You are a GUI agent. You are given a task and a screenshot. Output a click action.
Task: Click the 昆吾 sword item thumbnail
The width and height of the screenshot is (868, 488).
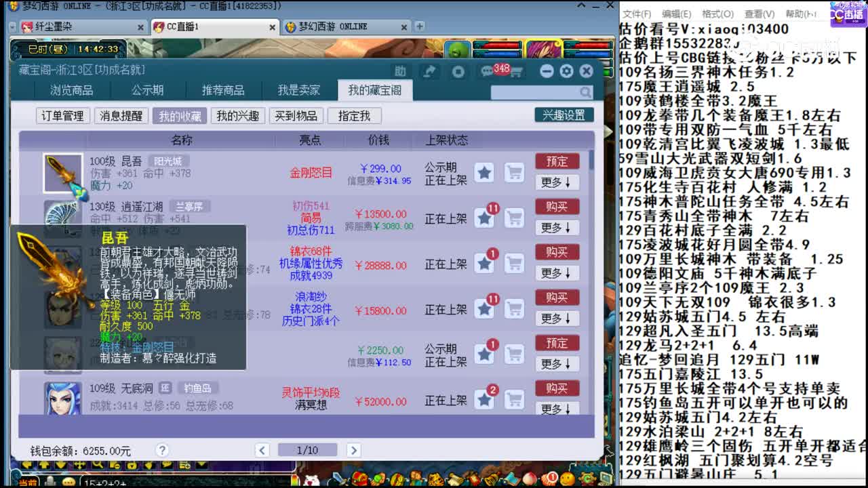pyautogui.click(x=63, y=173)
